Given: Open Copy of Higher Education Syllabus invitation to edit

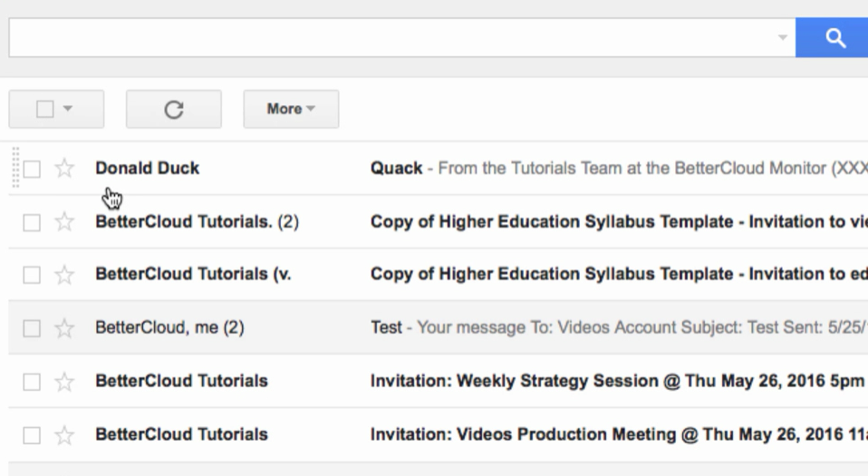Looking at the screenshot, I should tap(619, 274).
